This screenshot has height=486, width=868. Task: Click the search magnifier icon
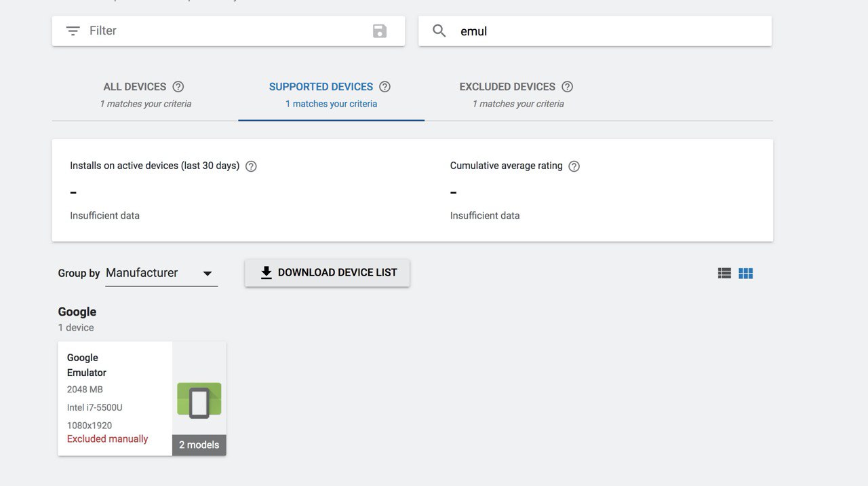[x=439, y=31]
